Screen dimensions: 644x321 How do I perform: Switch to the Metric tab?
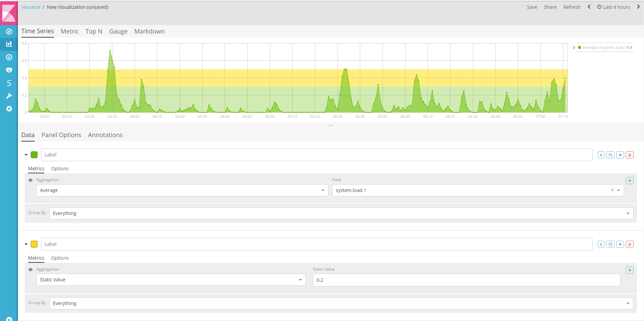[x=70, y=31]
